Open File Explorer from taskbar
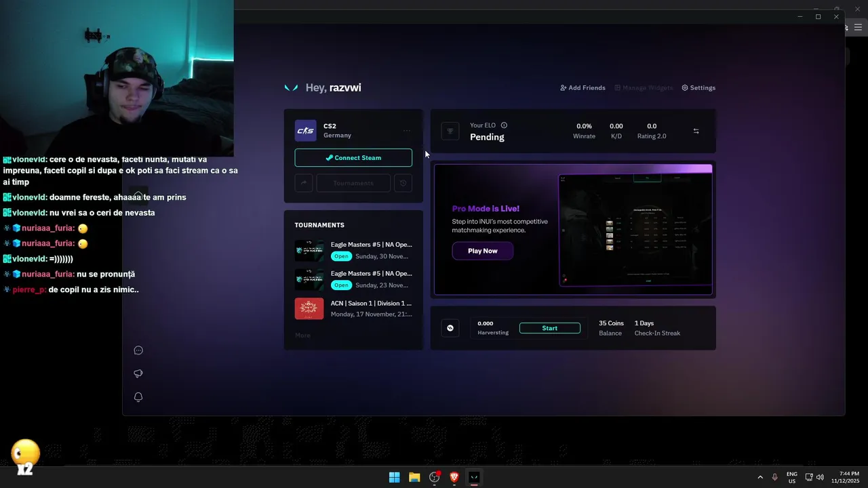868x488 pixels. pyautogui.click(x=414, y=477)
